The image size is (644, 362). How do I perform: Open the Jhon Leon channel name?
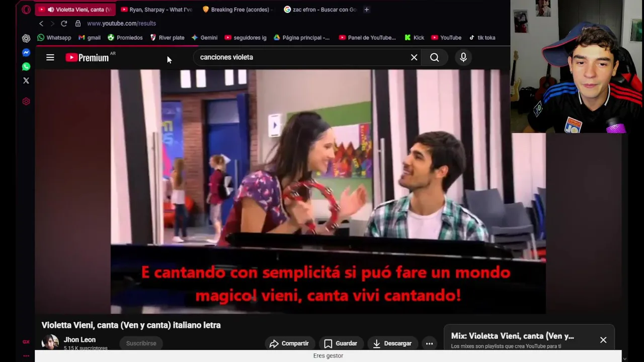coord(79,340)
